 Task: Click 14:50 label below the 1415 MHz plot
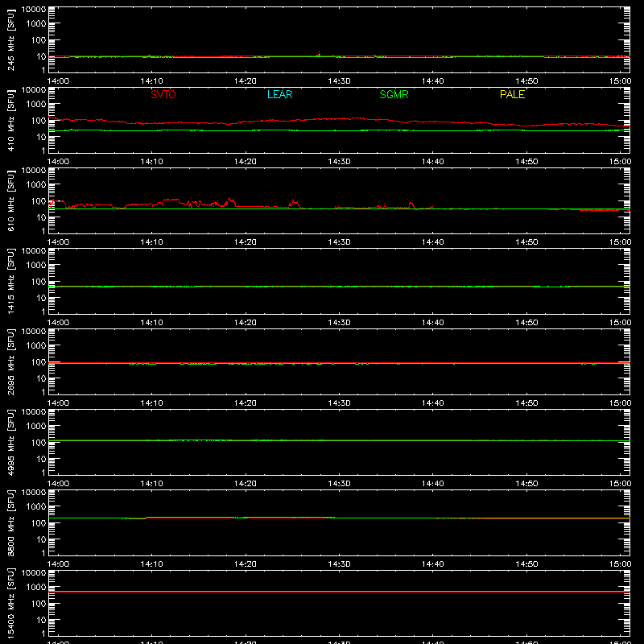pos(526,323)
